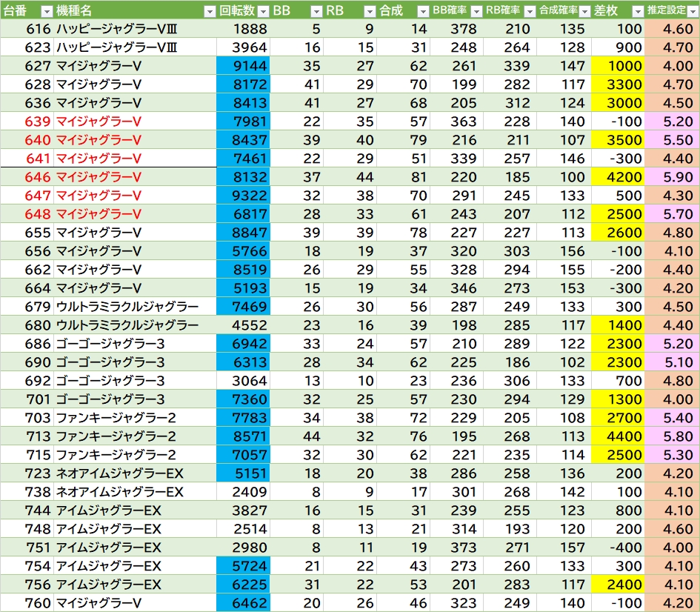Open the 機種名 column filter dropdown
This screenshot has width=700, height=612.
208,11
